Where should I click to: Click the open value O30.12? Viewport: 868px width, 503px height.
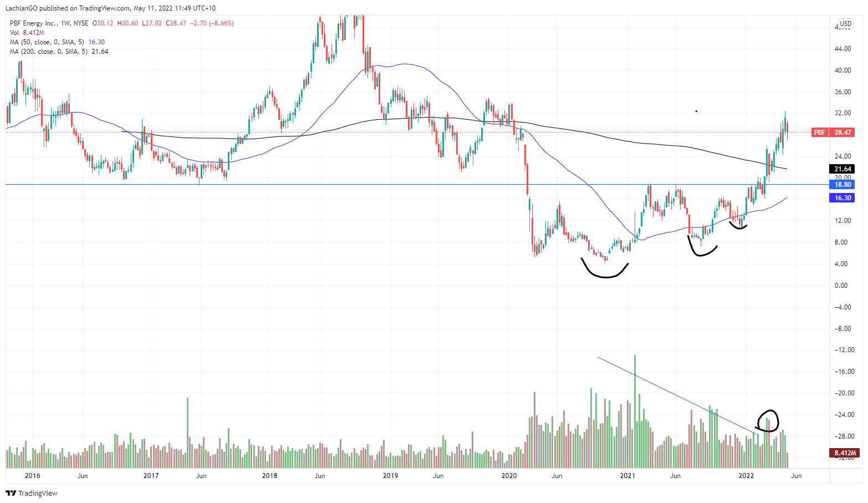[x=103, y=23]
